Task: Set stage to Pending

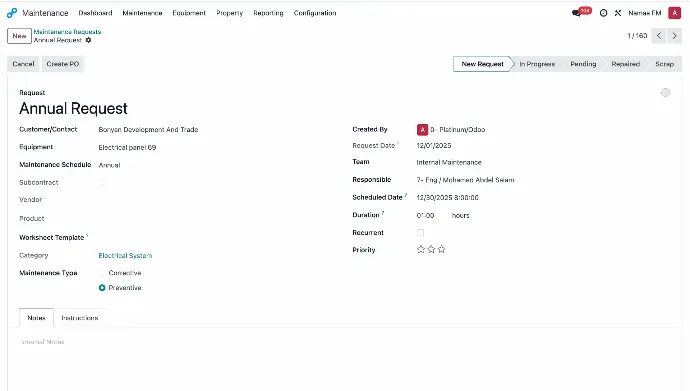Action: pyautogui.click(x=583, y=64)
